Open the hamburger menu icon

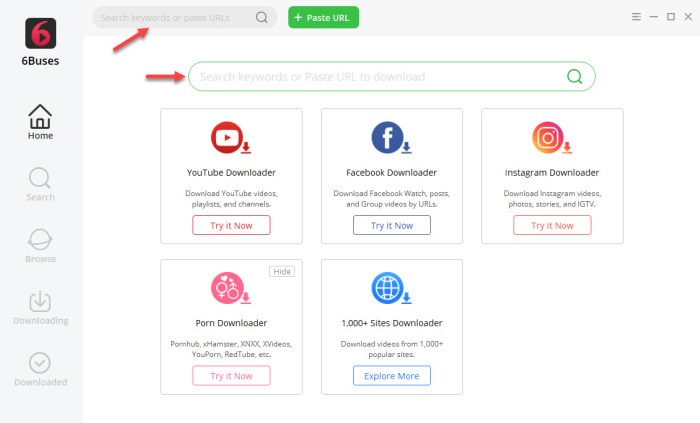636,17
